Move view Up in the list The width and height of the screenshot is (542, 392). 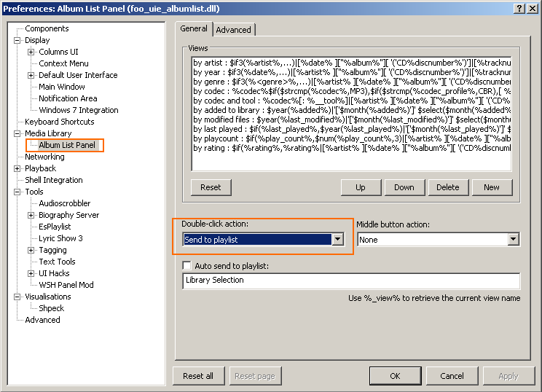[361, 187]
